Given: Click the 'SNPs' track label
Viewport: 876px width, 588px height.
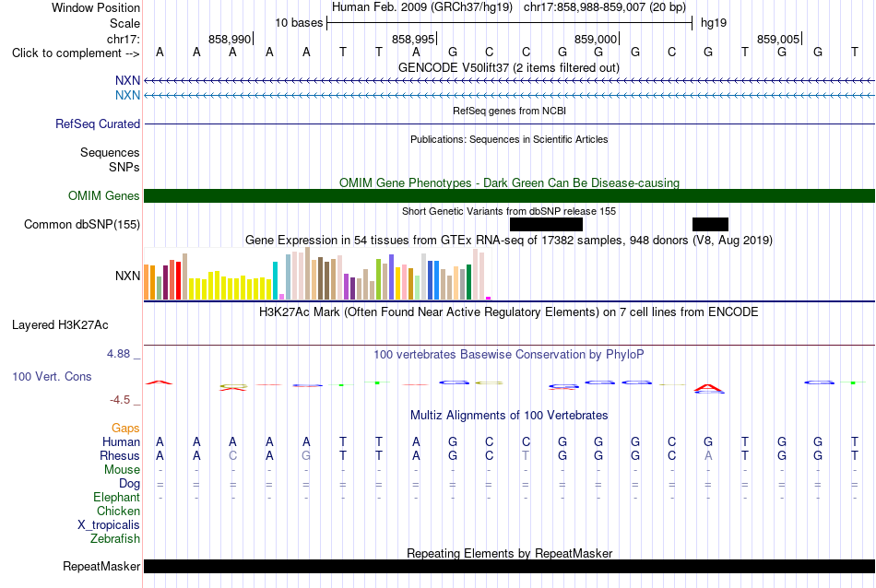Looking at the screenshot, I should tap(124, 167).
